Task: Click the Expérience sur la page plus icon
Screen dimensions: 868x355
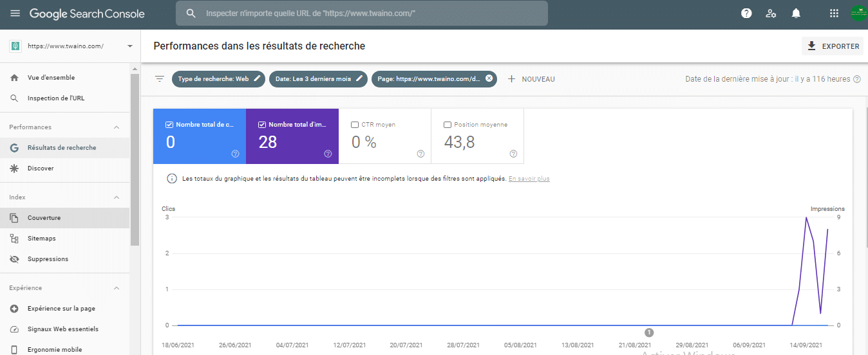Action: coord(14,309)
